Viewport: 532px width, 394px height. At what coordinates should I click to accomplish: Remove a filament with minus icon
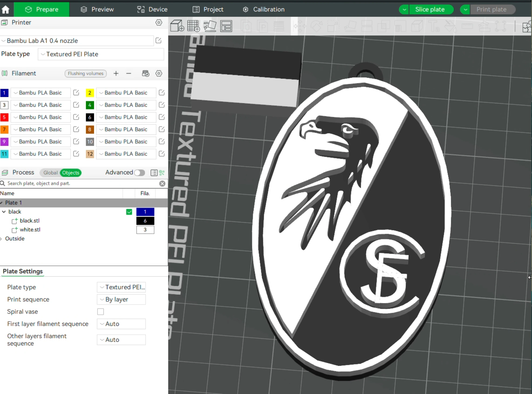pyautogui.click(x=129, y=73)
